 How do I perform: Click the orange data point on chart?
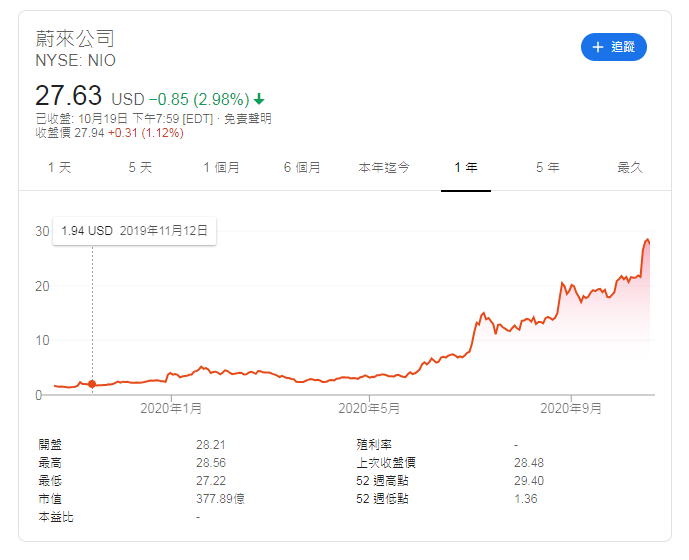(92, 384)
